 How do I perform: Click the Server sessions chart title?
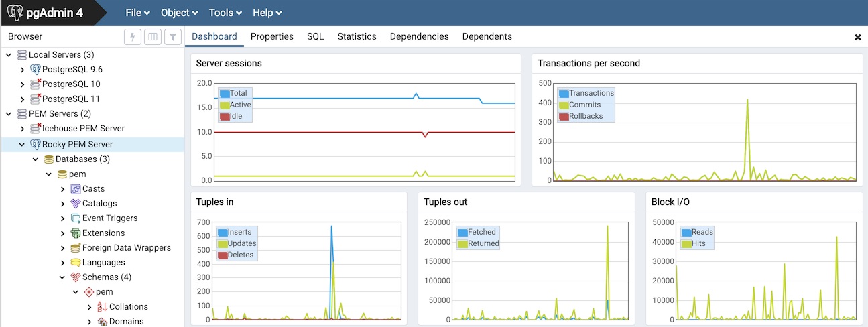[x=229, y=64]
